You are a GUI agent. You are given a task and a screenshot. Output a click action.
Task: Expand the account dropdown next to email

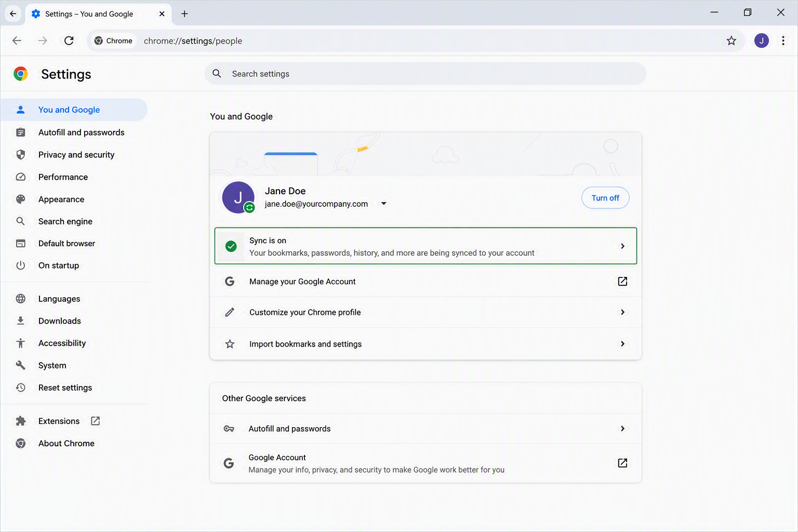tap(384, 204)
